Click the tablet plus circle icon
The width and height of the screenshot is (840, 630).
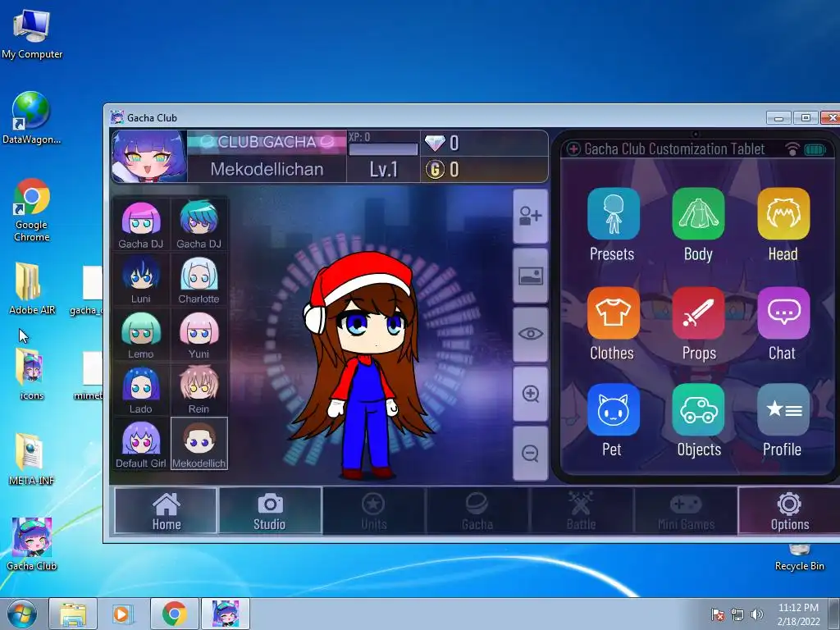[573, 149]
